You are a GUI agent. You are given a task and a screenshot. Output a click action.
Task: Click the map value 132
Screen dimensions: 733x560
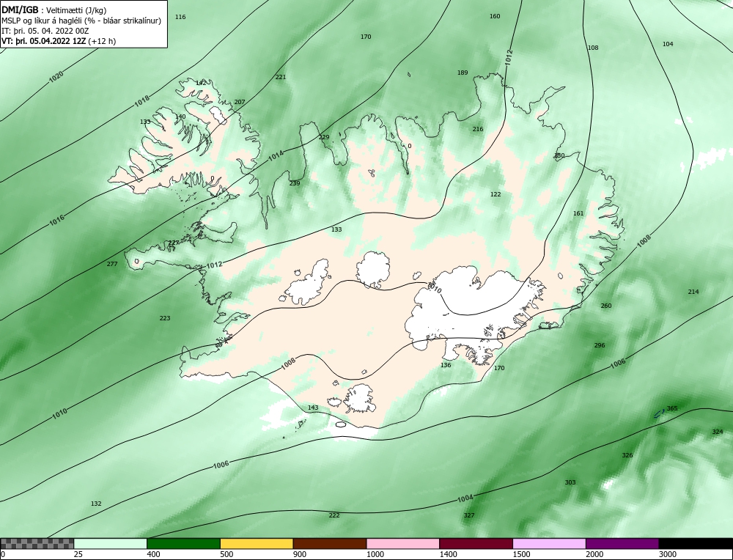(96, 504)
